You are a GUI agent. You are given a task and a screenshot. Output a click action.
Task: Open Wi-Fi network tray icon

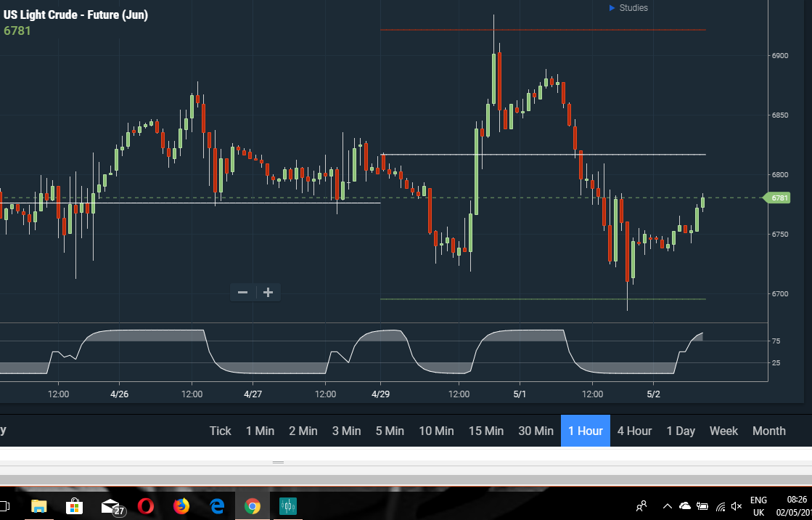[x=721, y=506]
